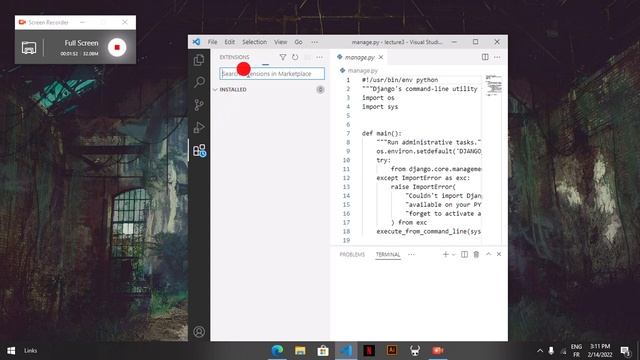Image resolution: width=640 pixels, height=360 pixels.
Task: Click the 'def main():' code line
Action: pyautogui.click(x=382, y=133)
